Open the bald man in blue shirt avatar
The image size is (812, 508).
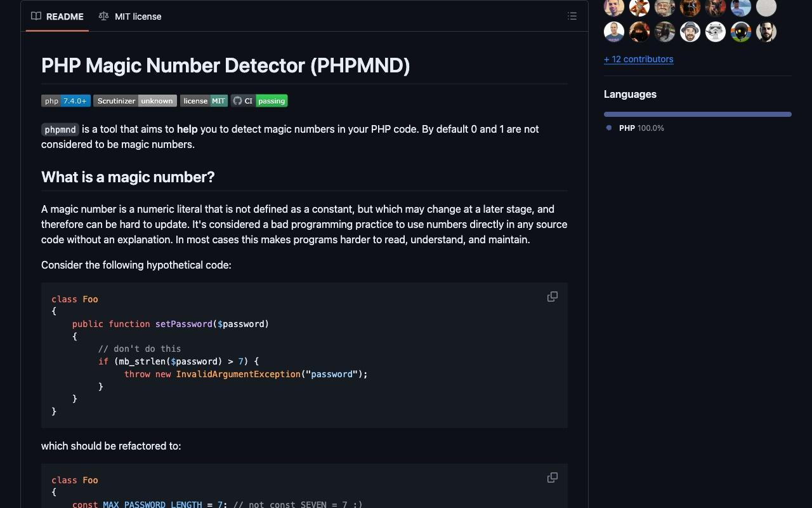point(614,32)
